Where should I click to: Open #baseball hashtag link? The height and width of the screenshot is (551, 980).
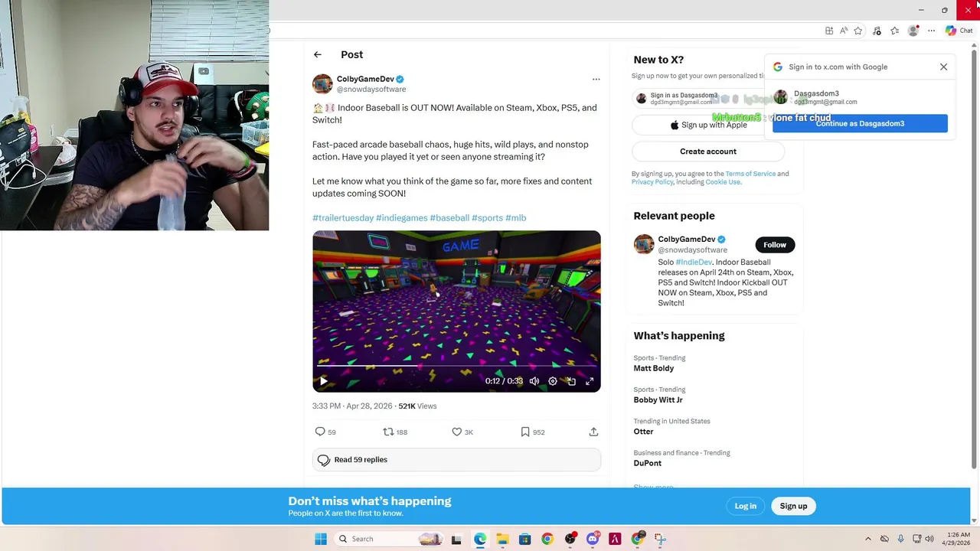[x=449, y=217]
